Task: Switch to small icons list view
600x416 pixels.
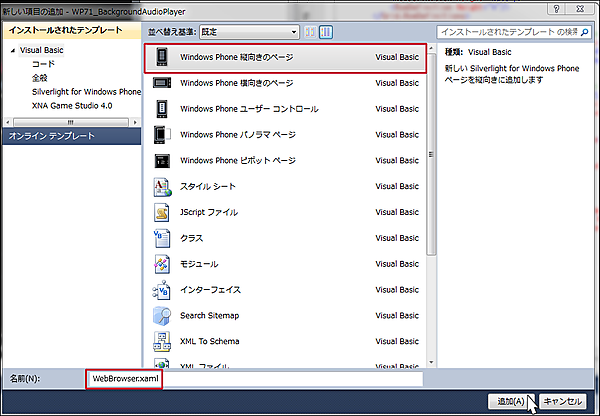Action: (310, 32)
